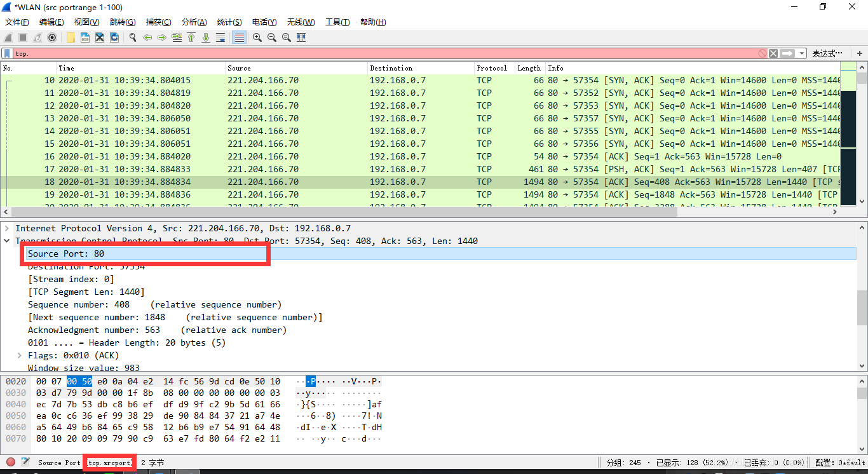The width and height of the screenshot is (868, 474).
Task: Close the capture file icon
Action: pos(100,37)
